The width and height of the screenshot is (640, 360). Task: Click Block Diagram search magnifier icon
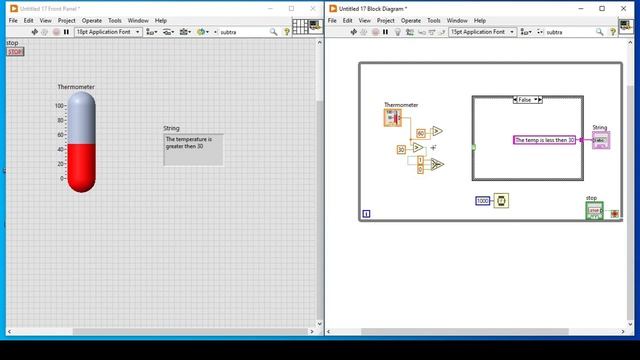click(x=599, y=32)
